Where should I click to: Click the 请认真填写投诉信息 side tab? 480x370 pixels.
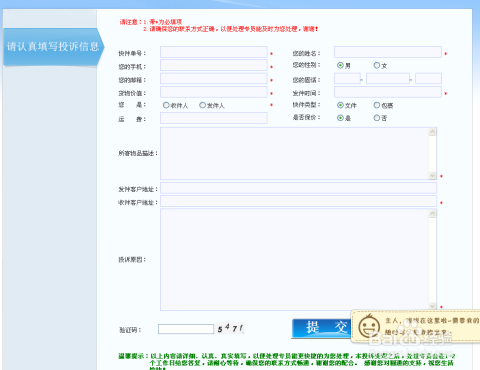point(53,47)
